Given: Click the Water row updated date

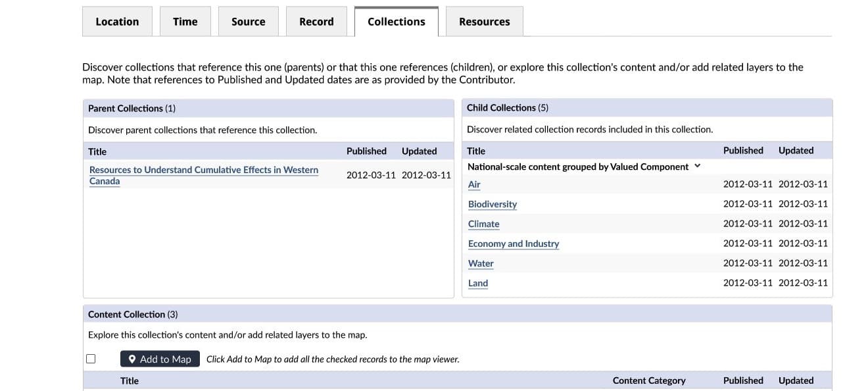Looking at the screenshot, I should [803, 263].
